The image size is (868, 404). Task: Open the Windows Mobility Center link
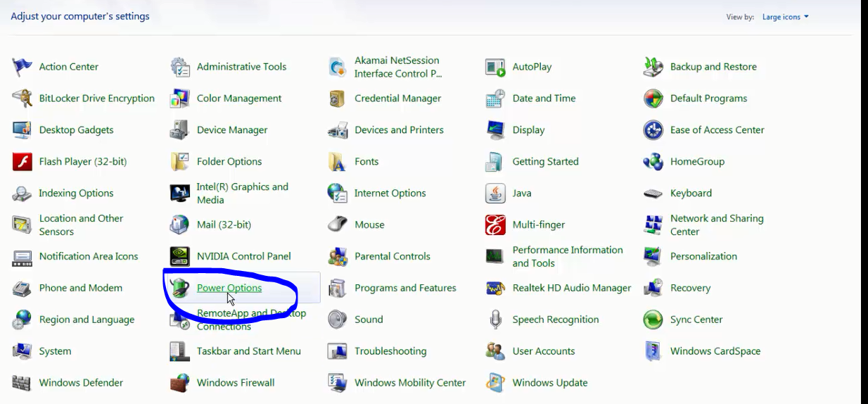pos(410,383)
